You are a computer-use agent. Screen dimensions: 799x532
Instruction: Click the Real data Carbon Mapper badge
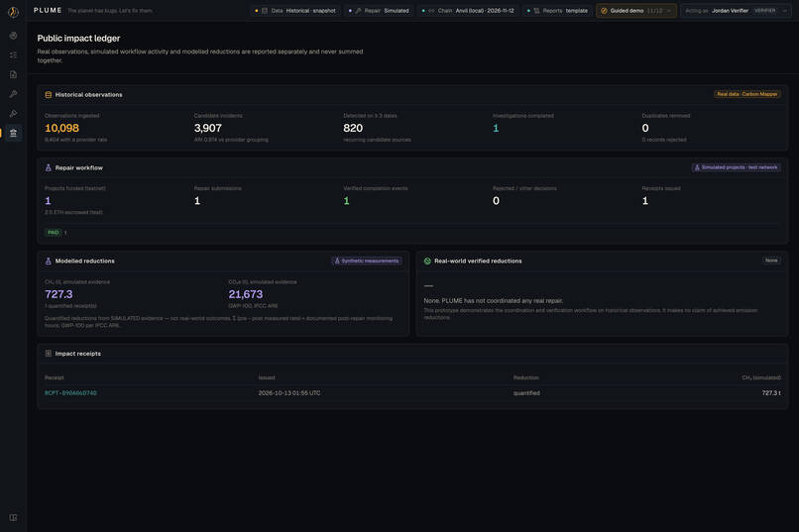[747, 94]
